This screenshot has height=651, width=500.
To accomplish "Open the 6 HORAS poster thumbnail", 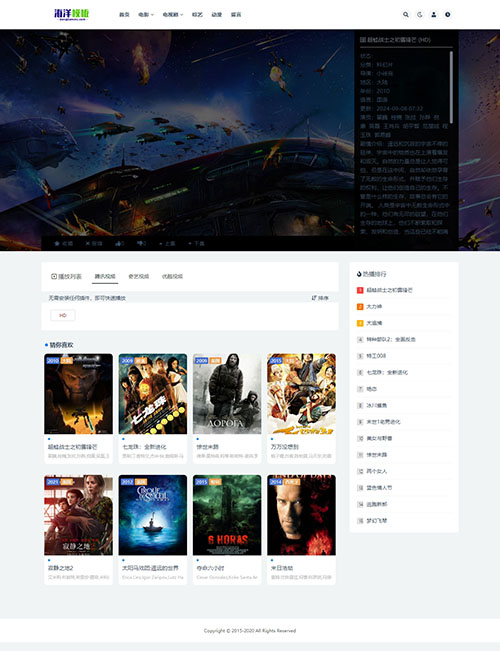I will pyautogui.click(x=227, y=515).
